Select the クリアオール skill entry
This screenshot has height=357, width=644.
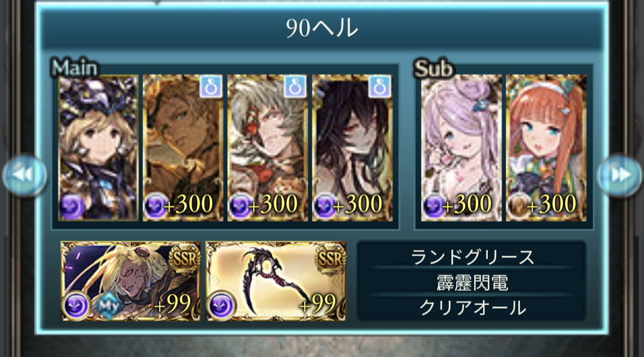coord(472,307)
